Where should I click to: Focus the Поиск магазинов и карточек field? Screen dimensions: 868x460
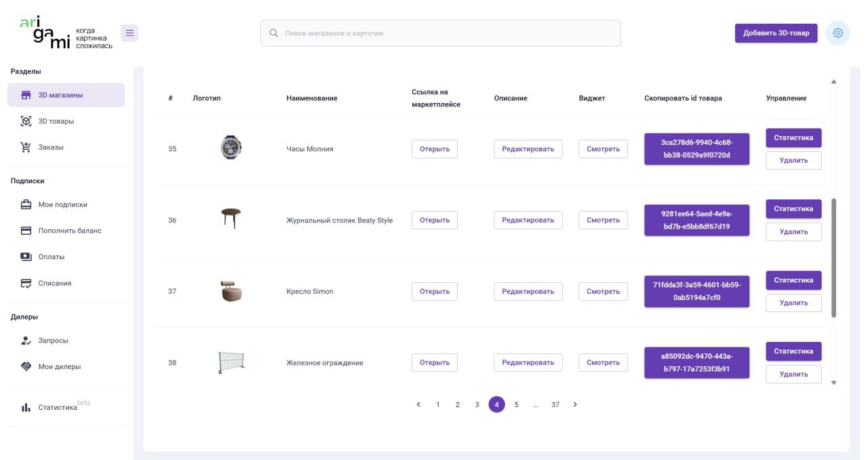coord(441,33)
